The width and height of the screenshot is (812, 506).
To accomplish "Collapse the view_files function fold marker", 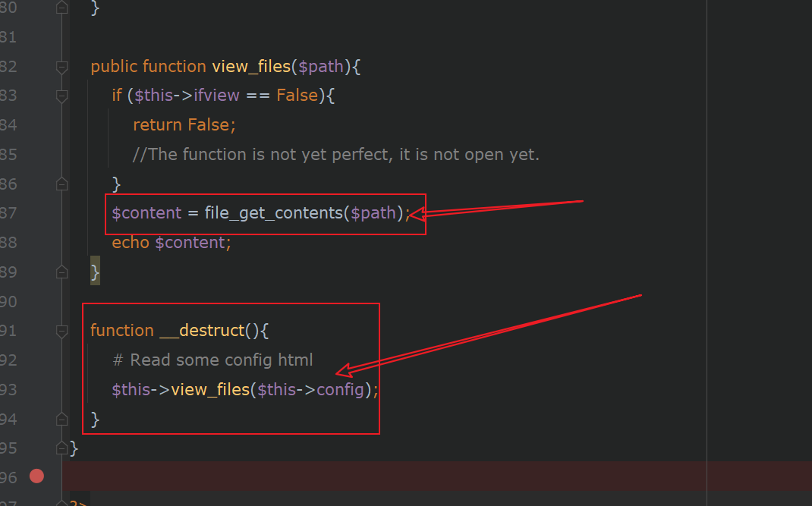I will [61, 68].
